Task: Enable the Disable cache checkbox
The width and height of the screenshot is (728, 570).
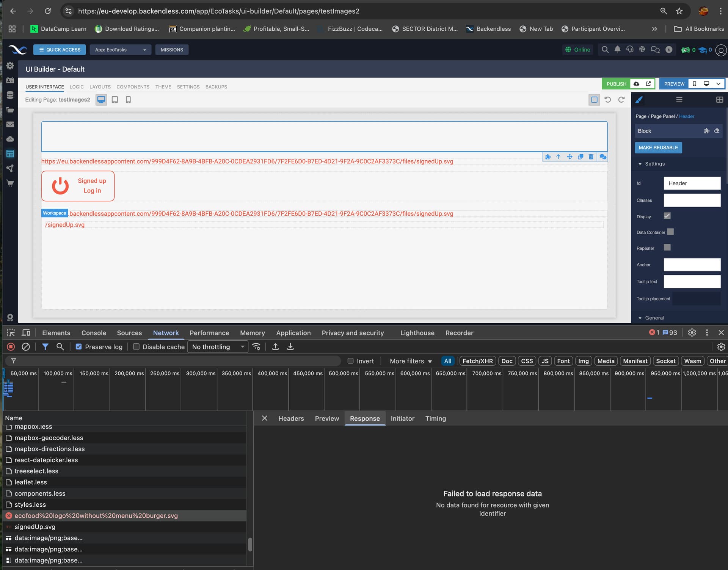Action: pos(136,347)
